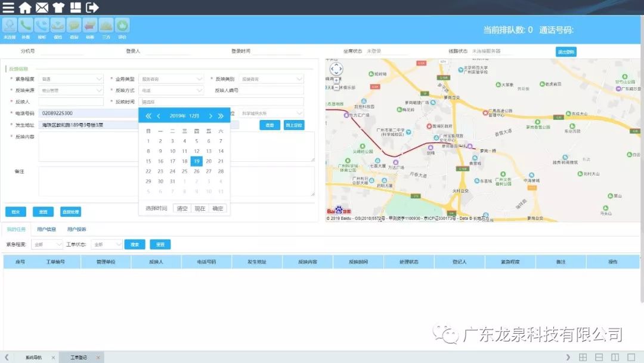This screenshot has width=644, height=363.
Task: Click the 三方 three-party call icon
Action: [106, 26]
